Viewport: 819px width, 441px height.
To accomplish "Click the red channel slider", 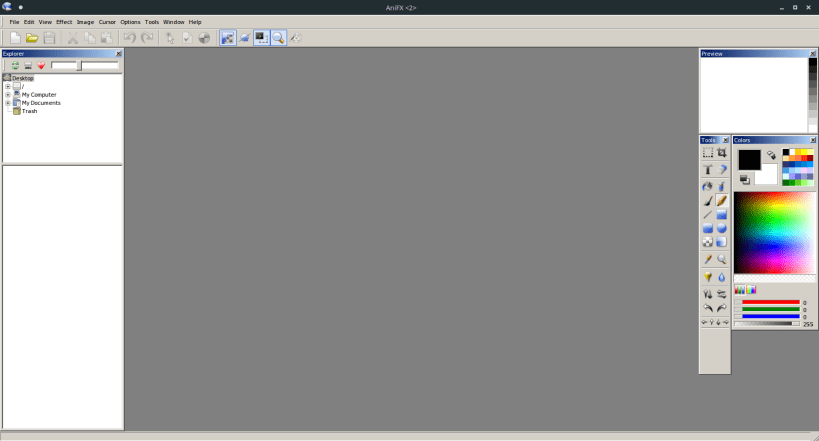I will (770, 303).
